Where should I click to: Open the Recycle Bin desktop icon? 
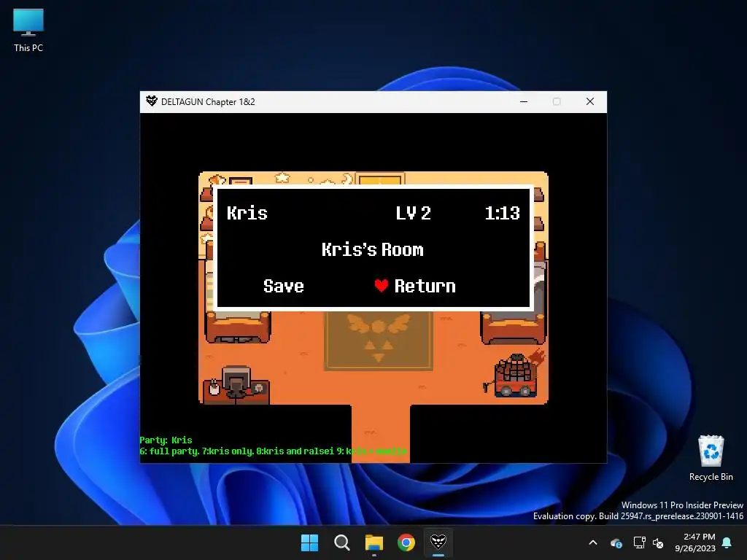(x=711, y=458)
